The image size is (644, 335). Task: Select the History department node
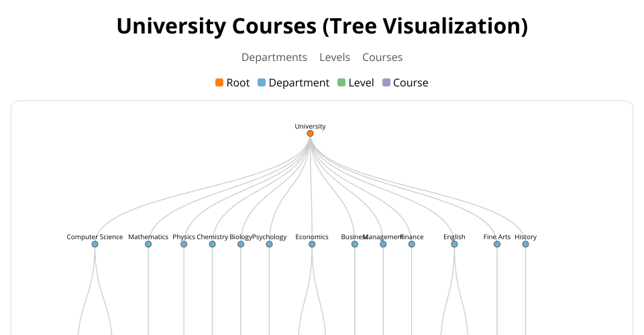pos(525,245)
